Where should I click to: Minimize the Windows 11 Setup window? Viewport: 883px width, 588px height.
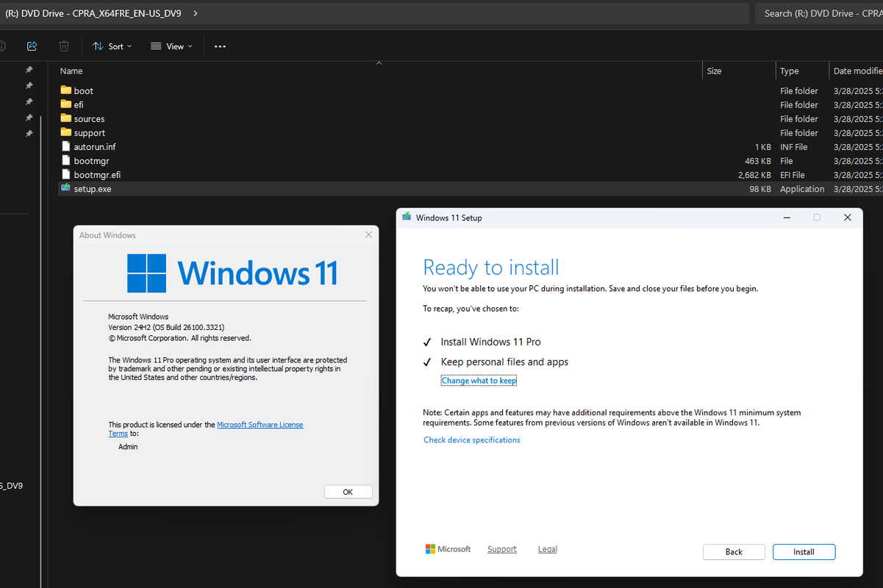[x=787, y=218]
